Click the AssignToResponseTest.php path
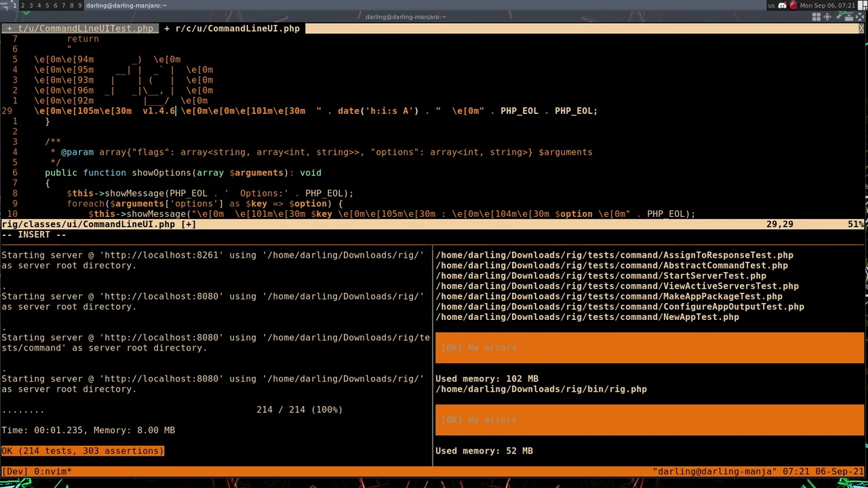Image resolution: width=868 pixels, height=488 pixels. pos(614,255)
